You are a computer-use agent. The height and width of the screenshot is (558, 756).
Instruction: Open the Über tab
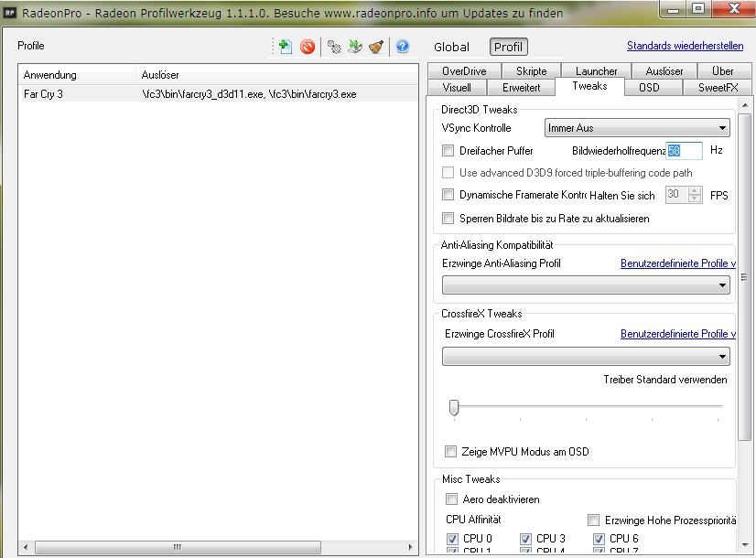coord(722,70)
